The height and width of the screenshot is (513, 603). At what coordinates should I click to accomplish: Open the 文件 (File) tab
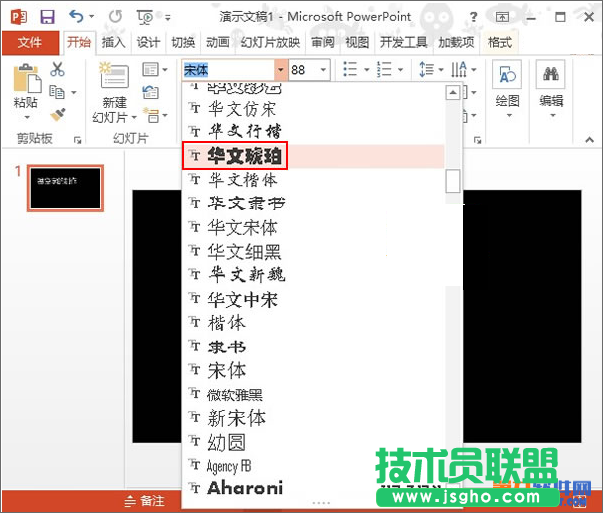point(30,43)
